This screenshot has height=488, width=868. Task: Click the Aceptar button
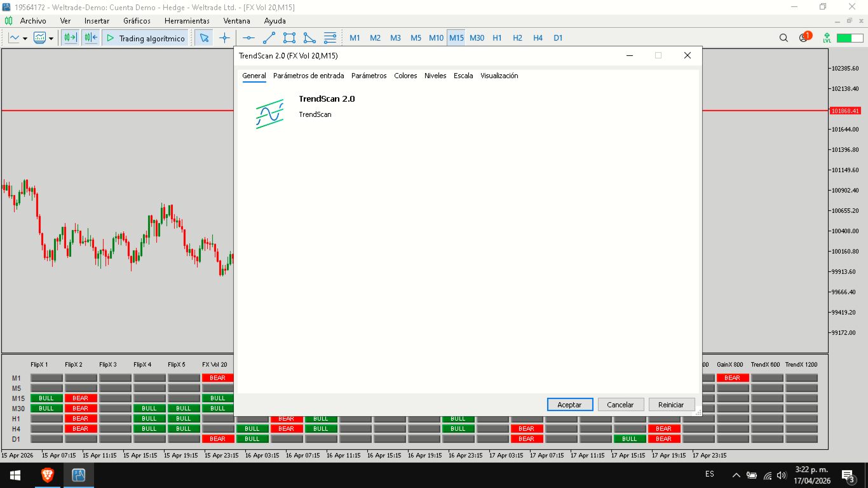coord(570,405)
